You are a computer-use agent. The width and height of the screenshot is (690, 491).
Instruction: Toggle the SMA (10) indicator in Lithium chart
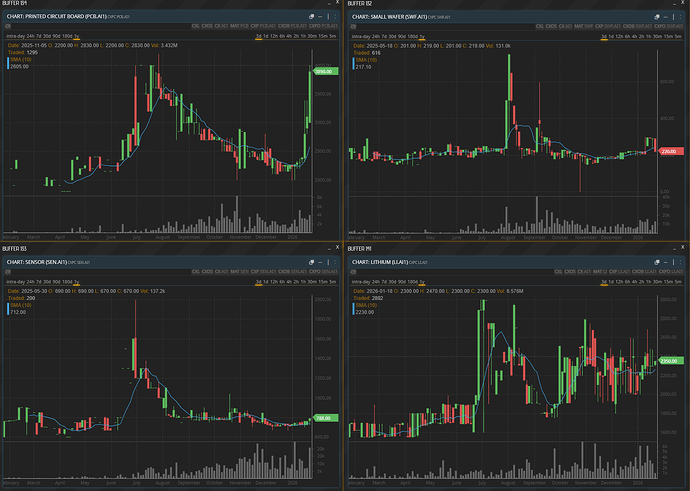[365, 304]
